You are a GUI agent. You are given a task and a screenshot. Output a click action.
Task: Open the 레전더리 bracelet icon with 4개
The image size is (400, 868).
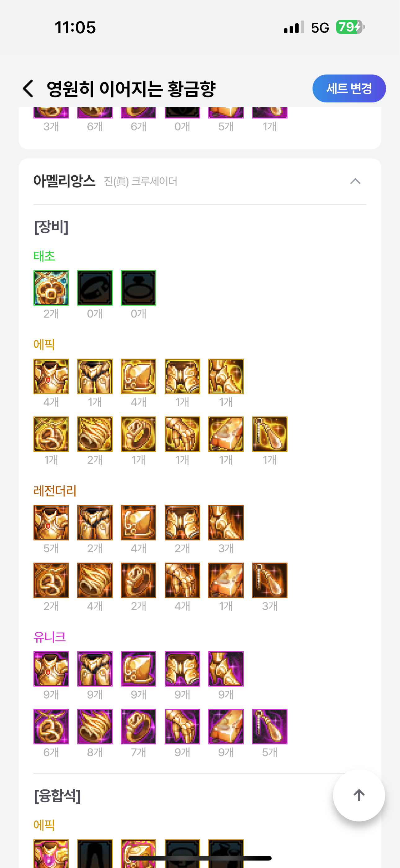[95, 580]
